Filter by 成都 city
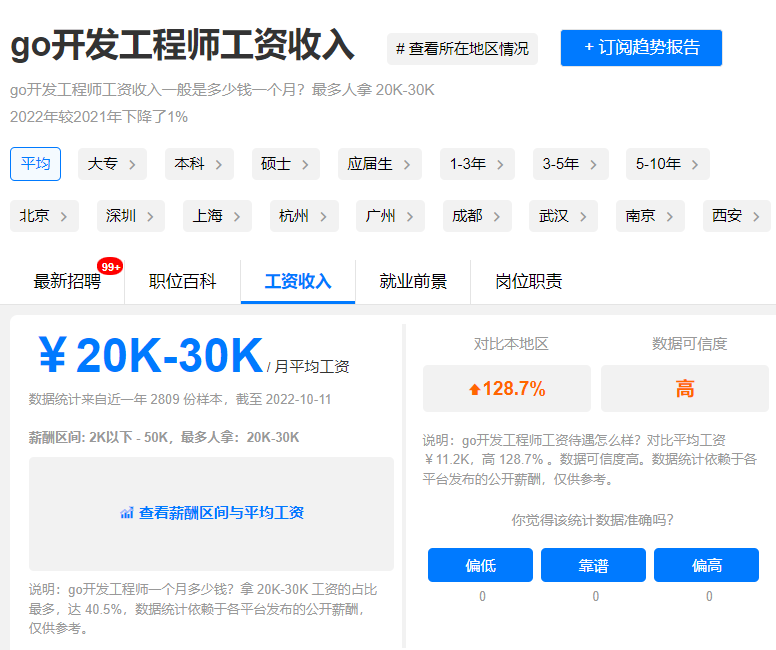Screen dimensions: 776x650 coord(477,216)
